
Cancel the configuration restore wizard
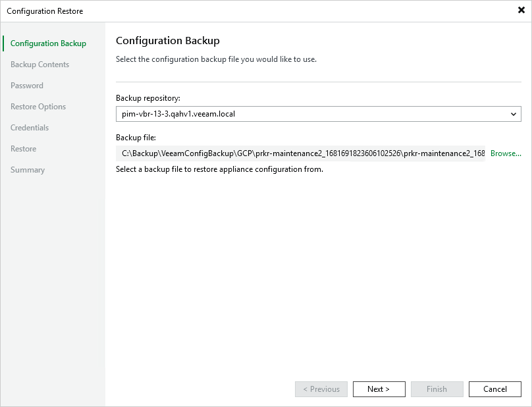(495, 389)
